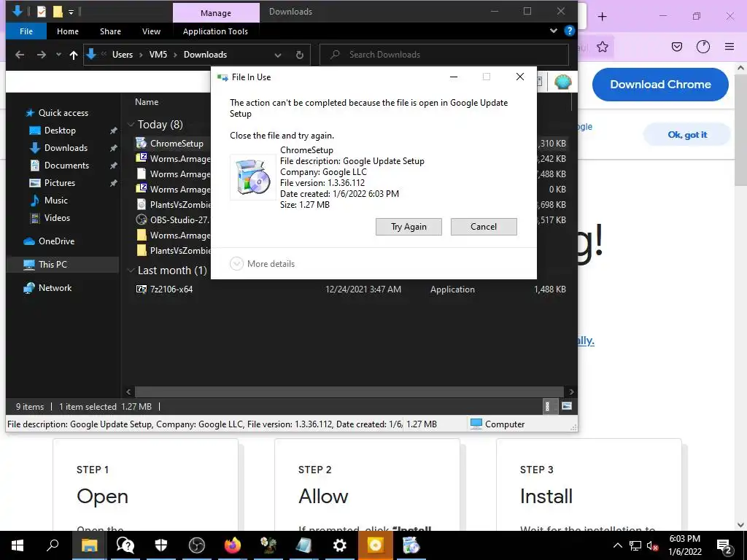Click the Search Downloads field

point(444,55)
